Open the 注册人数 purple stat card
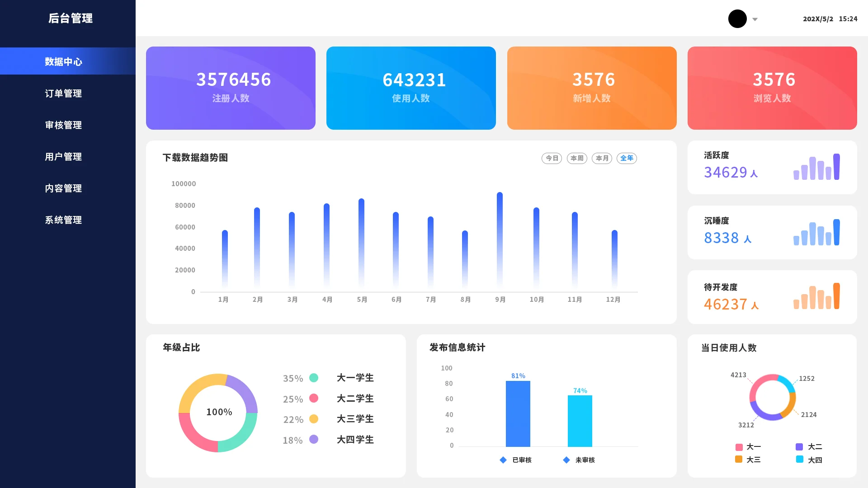This screenshot has height=488, width=868. pyautogui.click(x=231, y=88)
